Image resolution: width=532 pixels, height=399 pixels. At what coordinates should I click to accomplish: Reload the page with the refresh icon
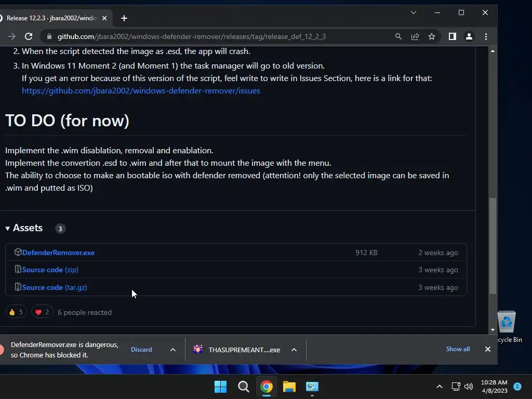click(x=29, y=36)
